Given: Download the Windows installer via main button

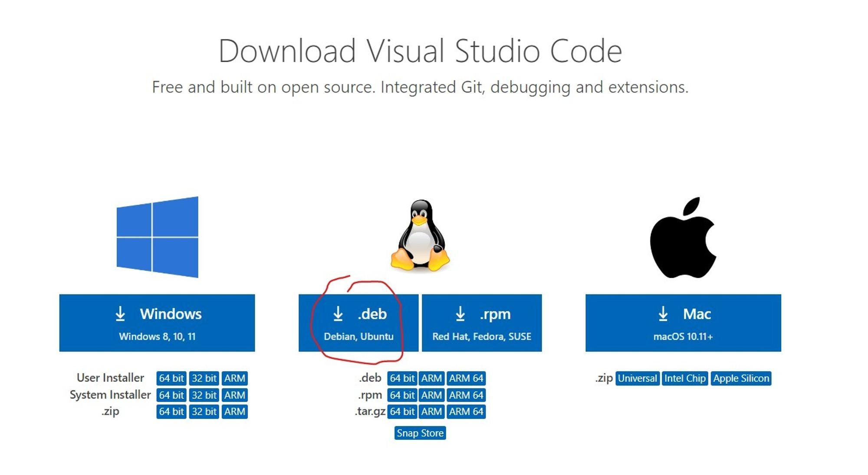Looking at the screenshot, I should pyautogui.click(x=157, y=323).
